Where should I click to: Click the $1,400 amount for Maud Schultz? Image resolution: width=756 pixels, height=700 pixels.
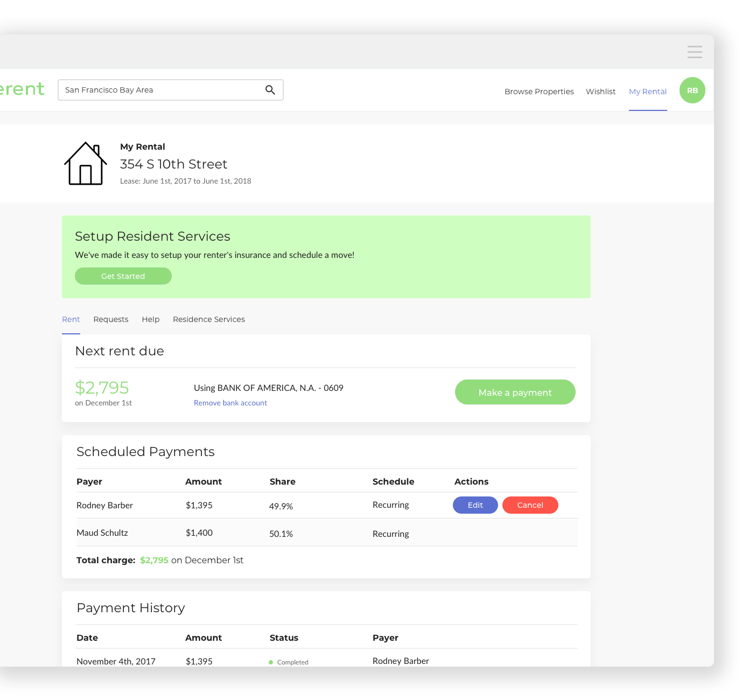tap(199, 533)
